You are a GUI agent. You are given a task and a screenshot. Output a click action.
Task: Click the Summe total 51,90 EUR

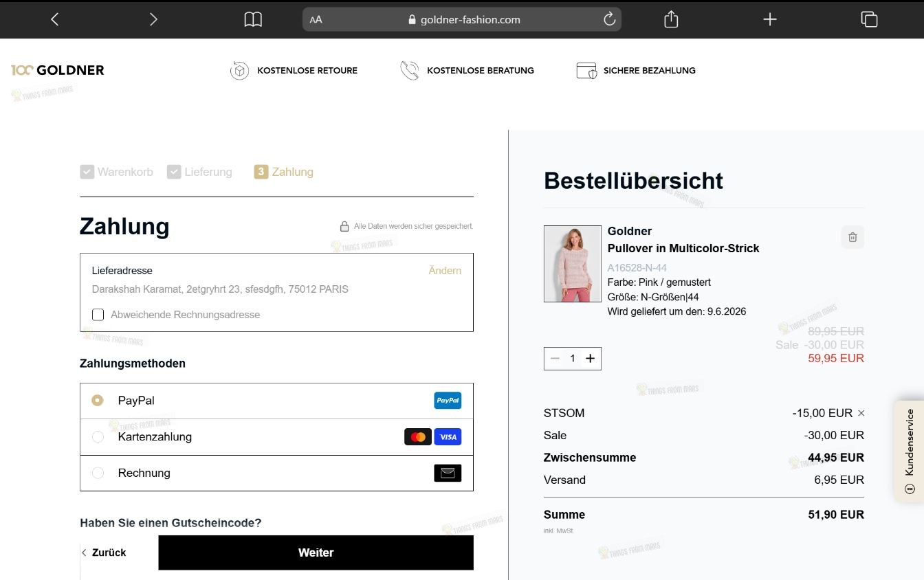point(836,515)
